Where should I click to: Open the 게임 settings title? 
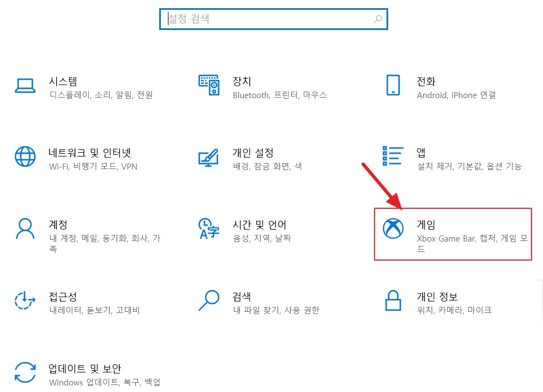coord(426,225)
